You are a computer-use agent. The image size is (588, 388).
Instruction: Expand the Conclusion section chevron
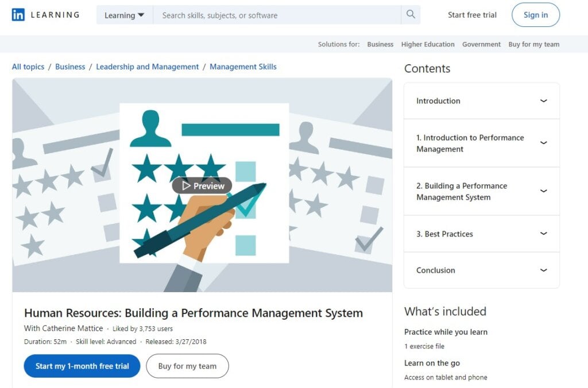point(543,270)
